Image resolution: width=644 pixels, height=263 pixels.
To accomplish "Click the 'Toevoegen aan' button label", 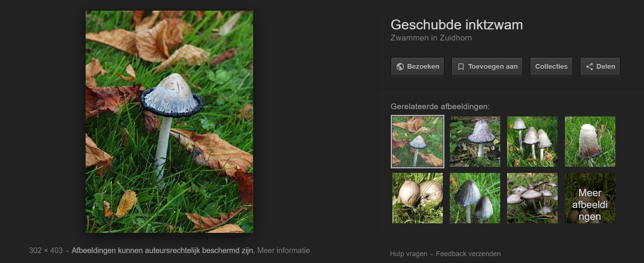I will click(493, 67).
